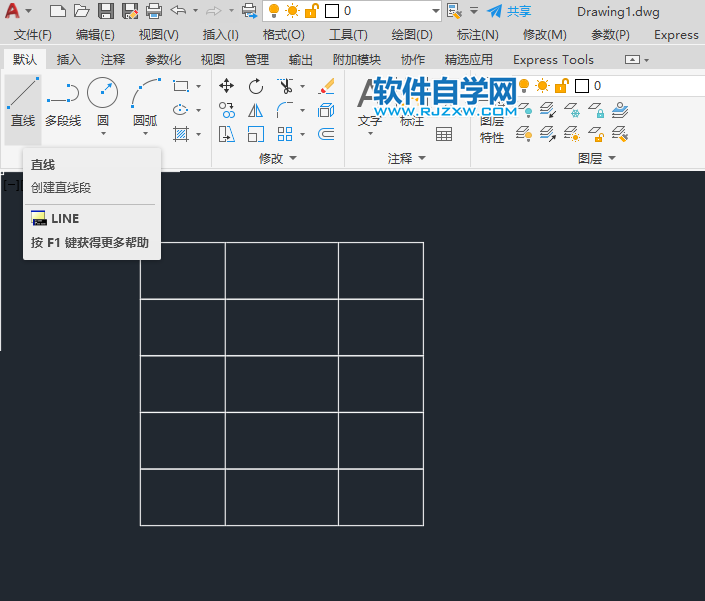Click the Save icon in quick access toolbar
The height and width of the screenshot is (601, 705).
click(x=106, y=11)
